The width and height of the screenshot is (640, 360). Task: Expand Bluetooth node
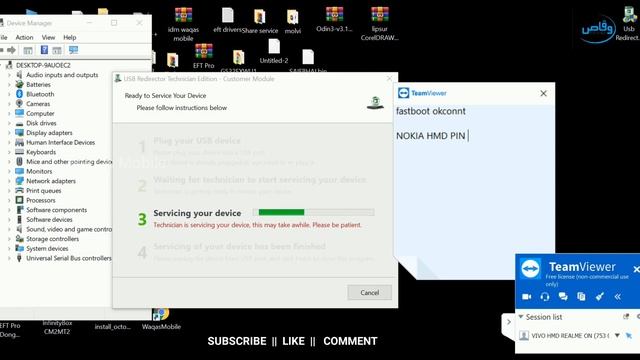[x=9, y=94]
